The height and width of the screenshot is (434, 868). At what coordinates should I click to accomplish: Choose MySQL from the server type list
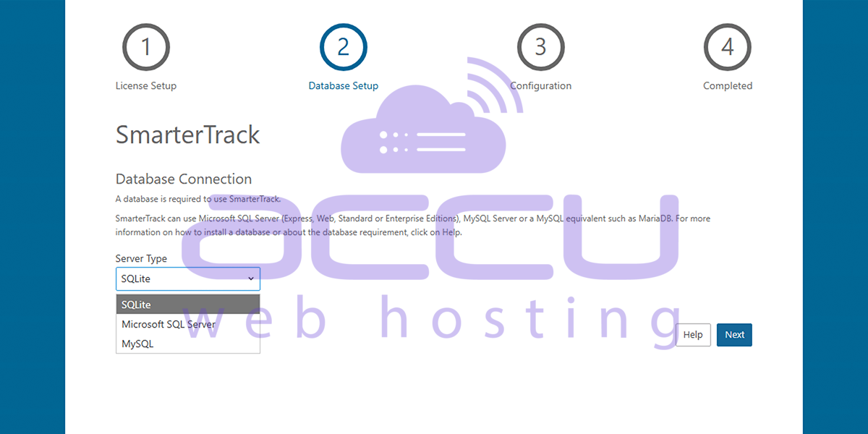click(188, 344)
